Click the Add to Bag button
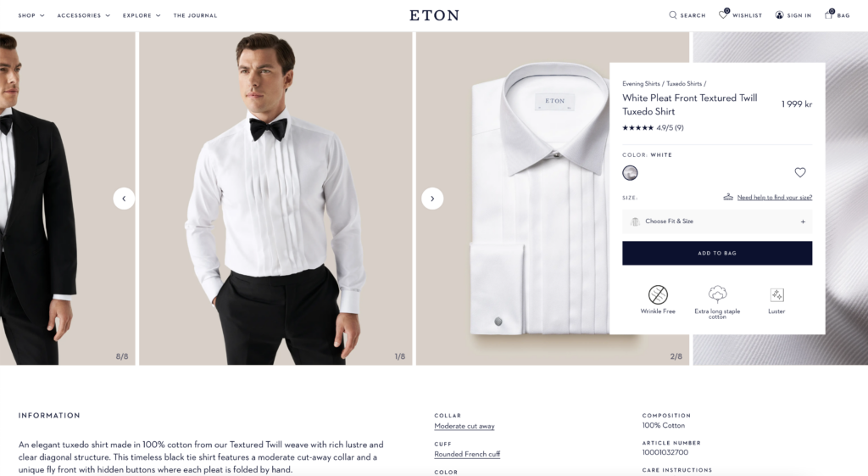 click(x=717, y=253)
